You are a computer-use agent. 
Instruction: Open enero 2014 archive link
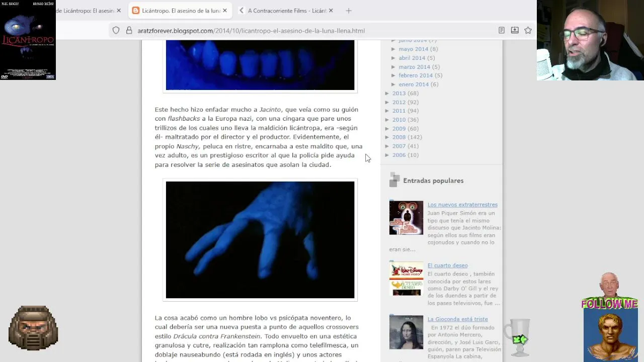tap(414, 84)
